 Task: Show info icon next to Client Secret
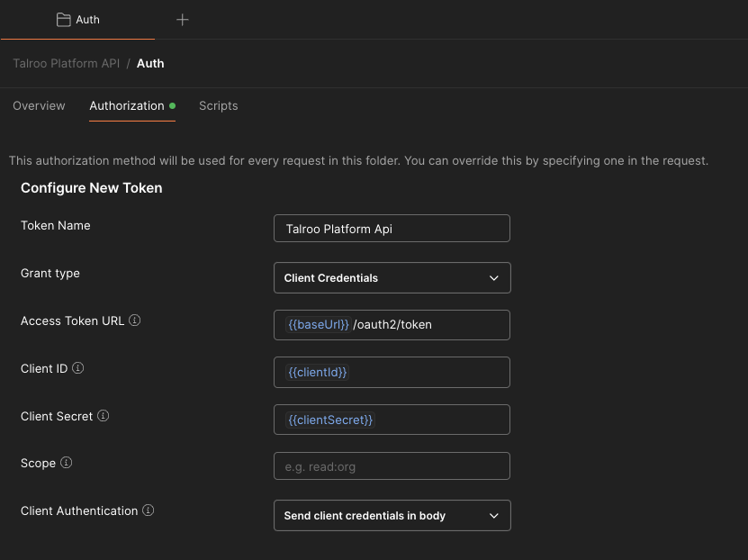pos(103,415)
